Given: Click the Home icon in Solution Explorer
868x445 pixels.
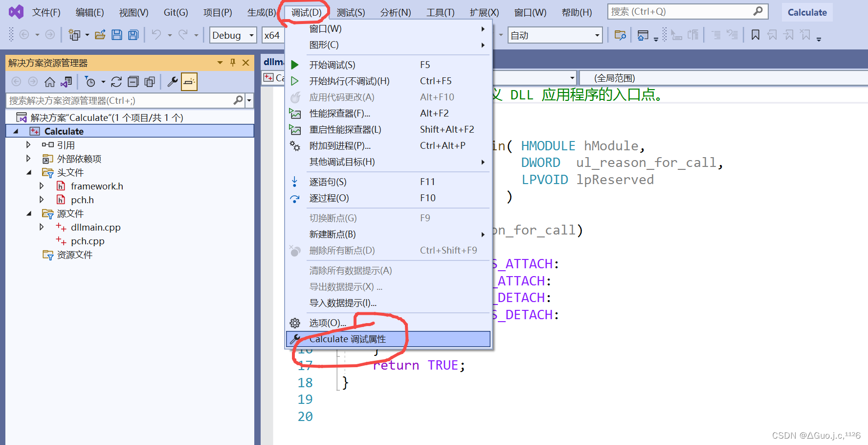Looking at the screenshot, I should click(50, 82).
